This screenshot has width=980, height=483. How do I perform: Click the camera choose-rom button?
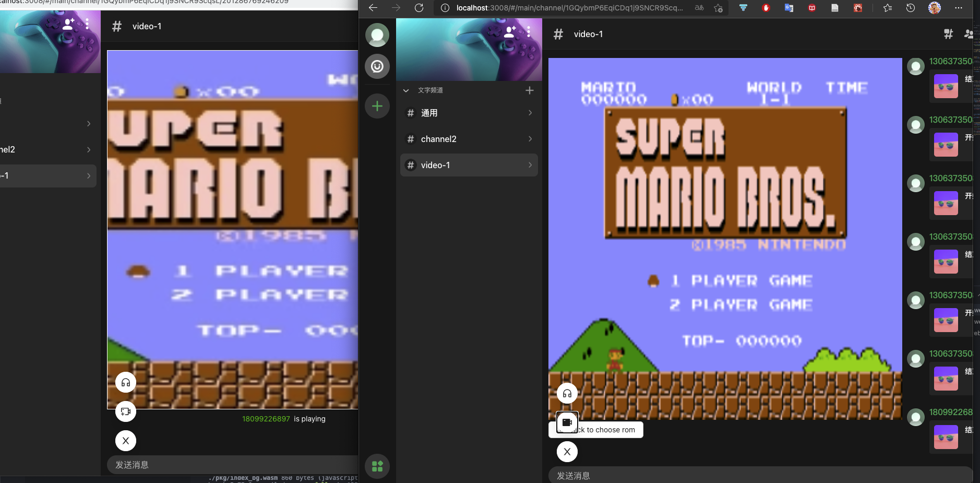pos(567,422)
